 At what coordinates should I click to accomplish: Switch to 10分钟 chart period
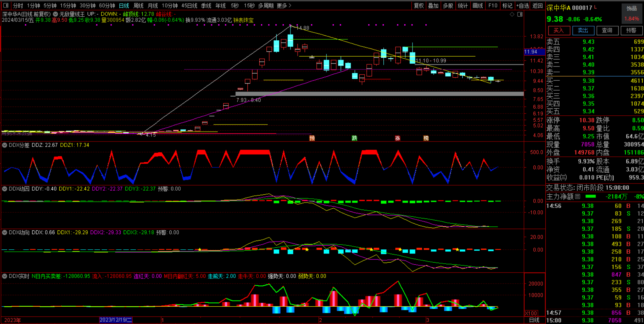169,5
